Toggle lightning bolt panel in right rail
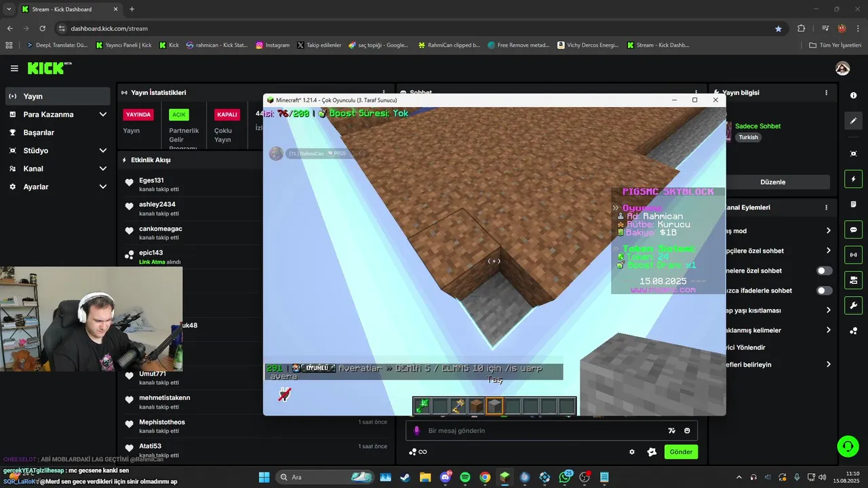The width and height of the screenshot is (868, 488). point(853,179)
